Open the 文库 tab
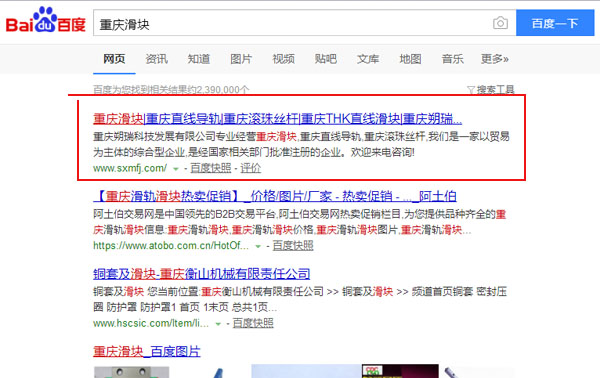This screenshot has height=378, width=600. click(368, 59)
